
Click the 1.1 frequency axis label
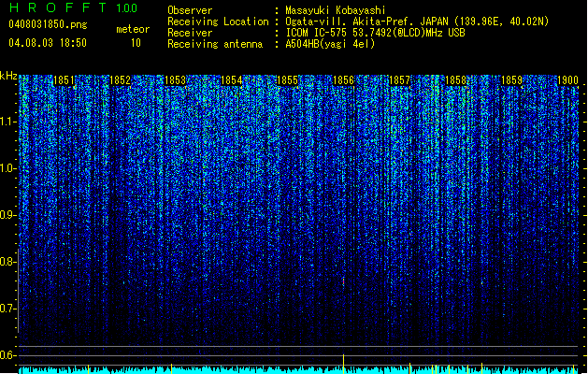[8, 122]
